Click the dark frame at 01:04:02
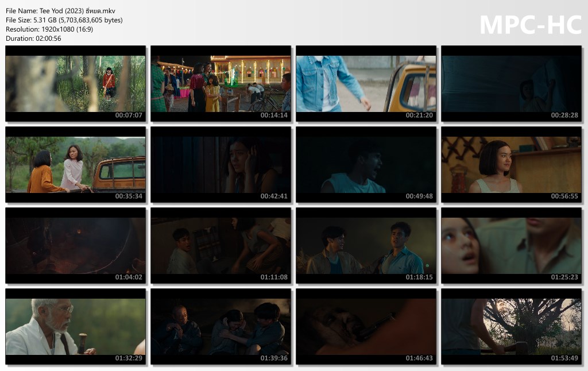 [x=75, y=246]
